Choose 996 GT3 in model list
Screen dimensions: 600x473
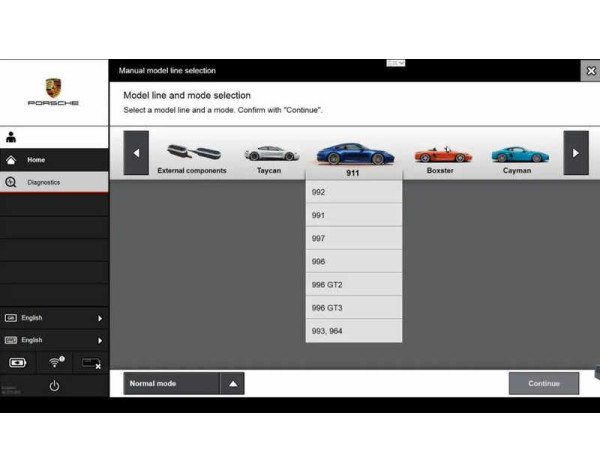[x=354, y=308]
